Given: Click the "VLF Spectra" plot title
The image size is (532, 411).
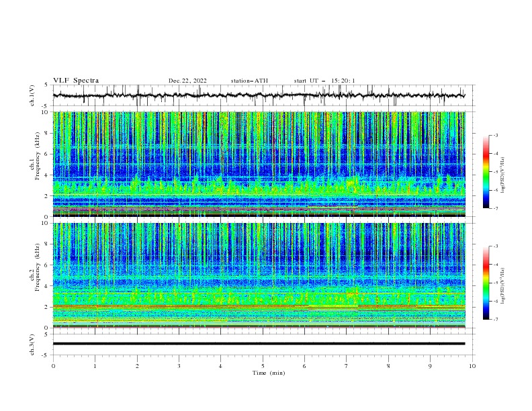Looking at the screenshot, I should click(76, 81).
